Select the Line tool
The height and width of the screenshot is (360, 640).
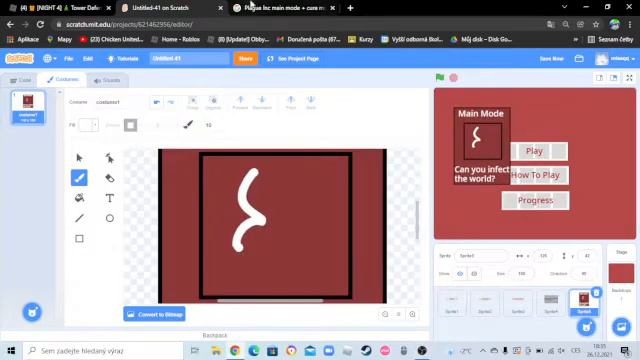79,218
